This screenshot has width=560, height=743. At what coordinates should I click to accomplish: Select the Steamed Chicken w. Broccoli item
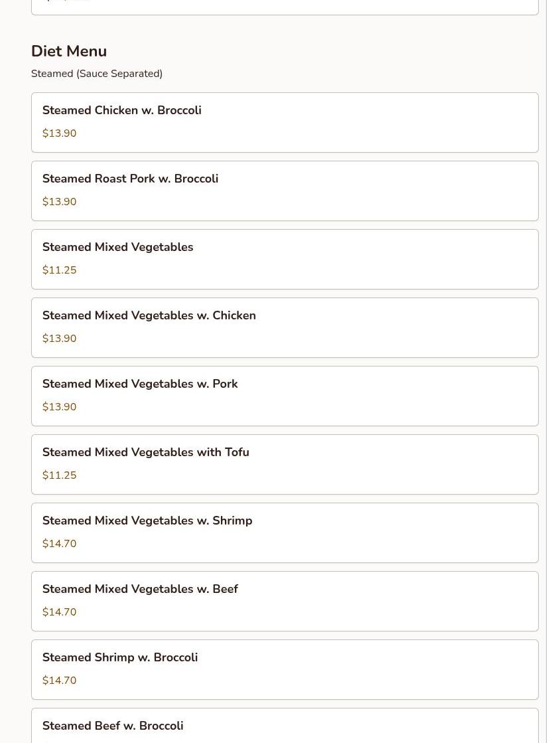(122, 110)
